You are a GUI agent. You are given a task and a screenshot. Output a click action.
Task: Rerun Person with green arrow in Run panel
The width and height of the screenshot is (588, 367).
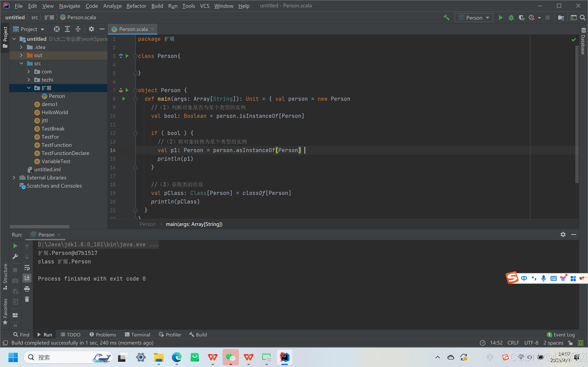15,246
